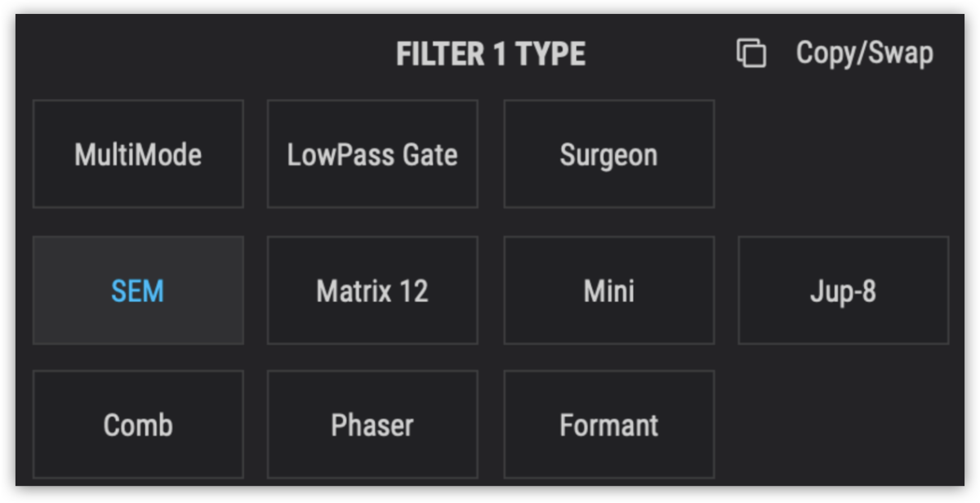Pick Mini from the filter grid
The width and height of the screenshot is (980, 503).
tap(608, 290)
